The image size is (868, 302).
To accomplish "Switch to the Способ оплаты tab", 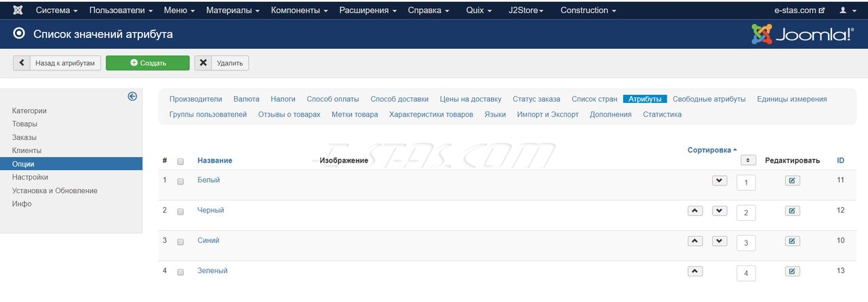I will [333, 99].
